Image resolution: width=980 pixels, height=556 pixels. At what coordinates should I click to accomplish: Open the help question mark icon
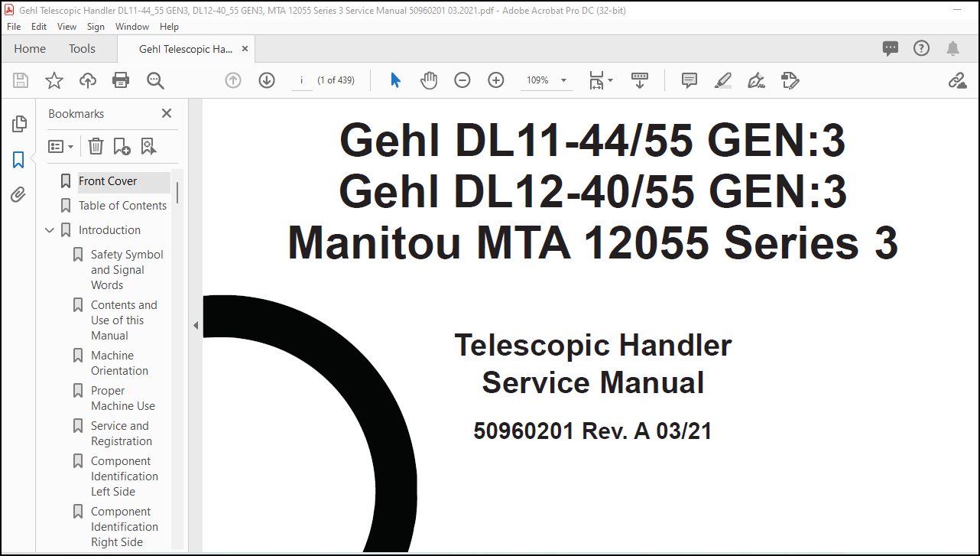click(922, 49)
